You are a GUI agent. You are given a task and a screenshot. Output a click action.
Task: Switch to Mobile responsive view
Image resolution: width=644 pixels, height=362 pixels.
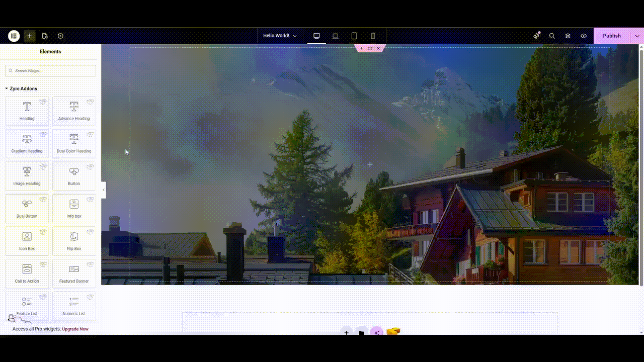[373, 36]
